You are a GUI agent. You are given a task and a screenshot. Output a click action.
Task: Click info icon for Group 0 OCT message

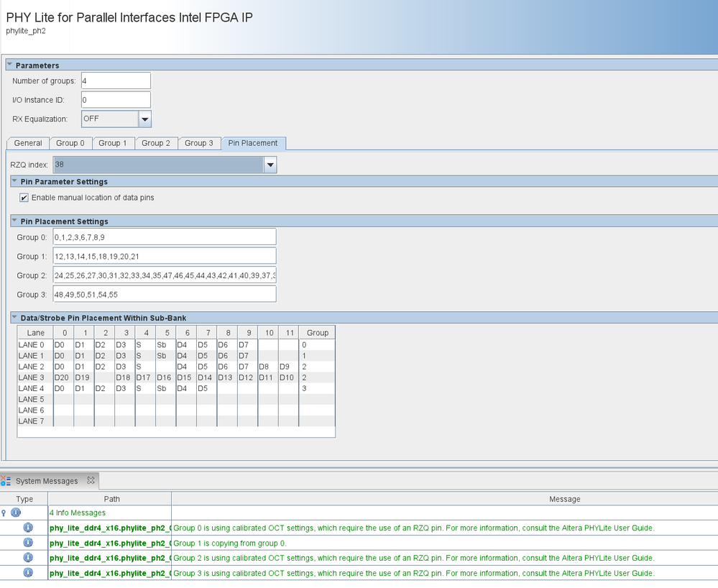tap(29, 528)
